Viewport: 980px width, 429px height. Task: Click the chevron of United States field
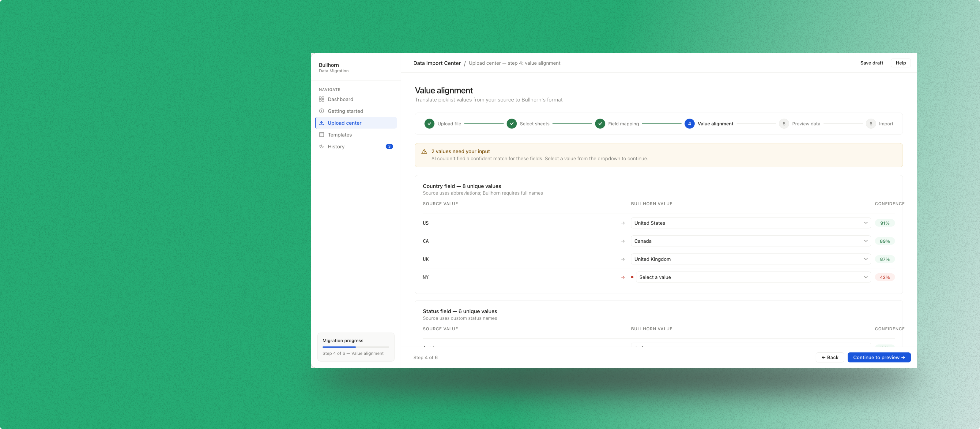(865, 223)
